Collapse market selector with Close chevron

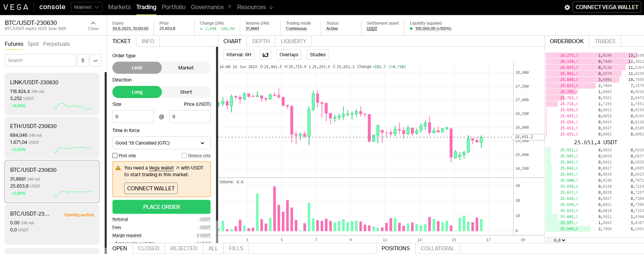[93, 25]
